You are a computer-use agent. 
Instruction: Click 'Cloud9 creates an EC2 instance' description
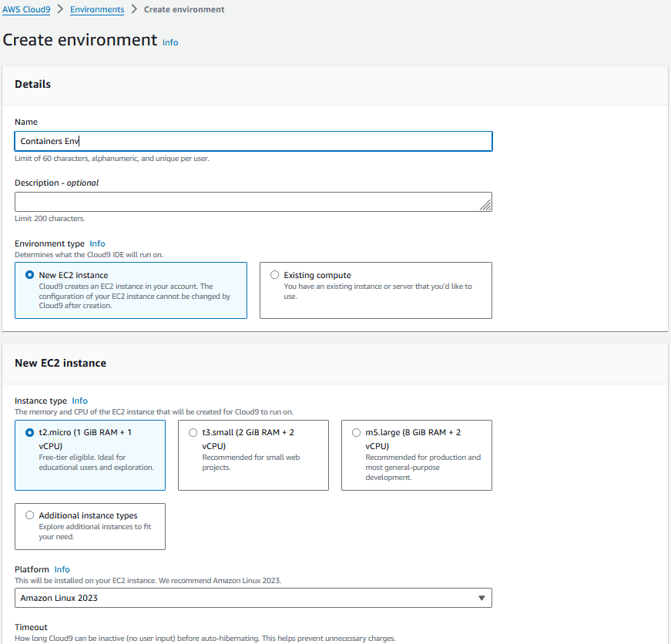[x=135, y=296]
